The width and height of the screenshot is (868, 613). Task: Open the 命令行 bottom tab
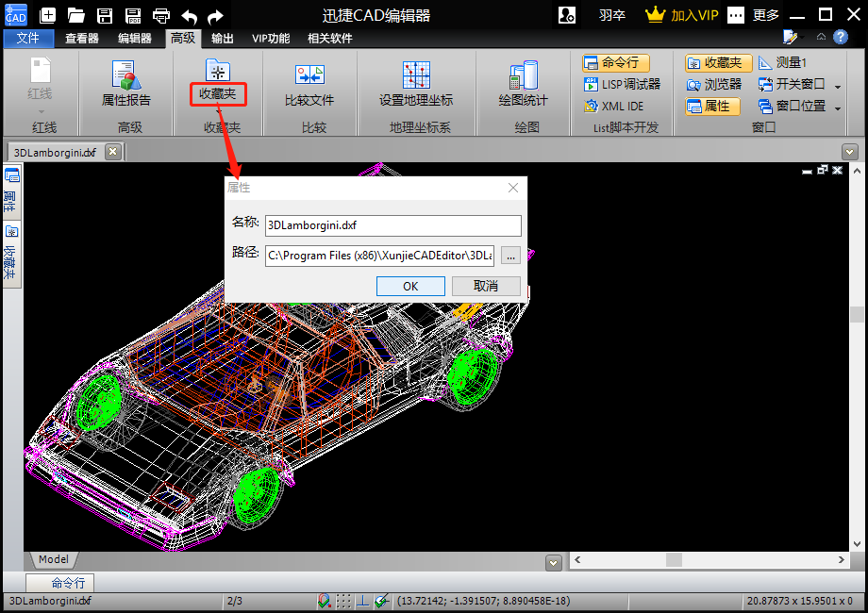(59, 583)
